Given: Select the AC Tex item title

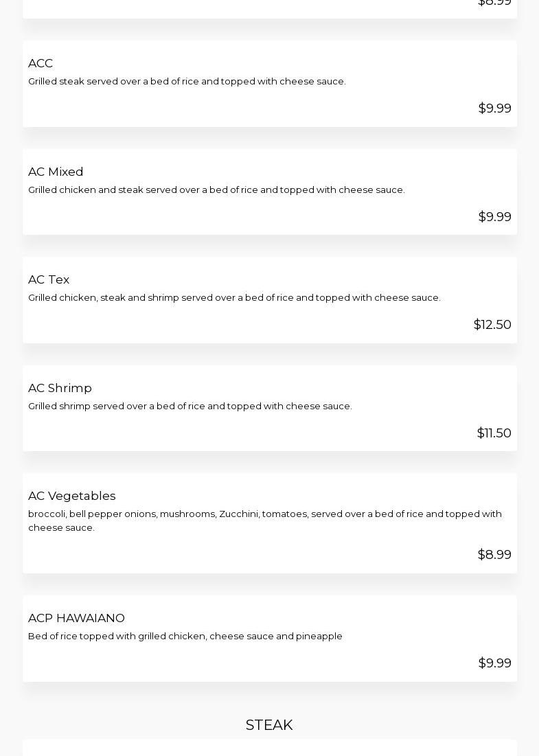Looking at the screenshot, I should 49,279.
